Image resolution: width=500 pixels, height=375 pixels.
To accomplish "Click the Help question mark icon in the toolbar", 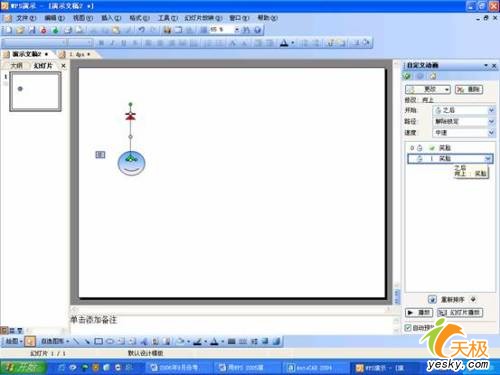I will pyautogui.click(x=257, y=30).
